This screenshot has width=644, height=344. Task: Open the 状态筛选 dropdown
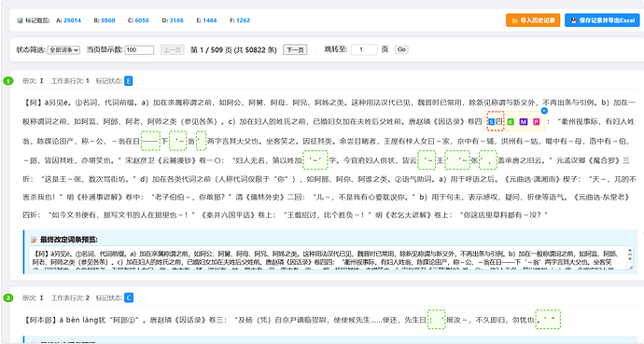point(63,50)
